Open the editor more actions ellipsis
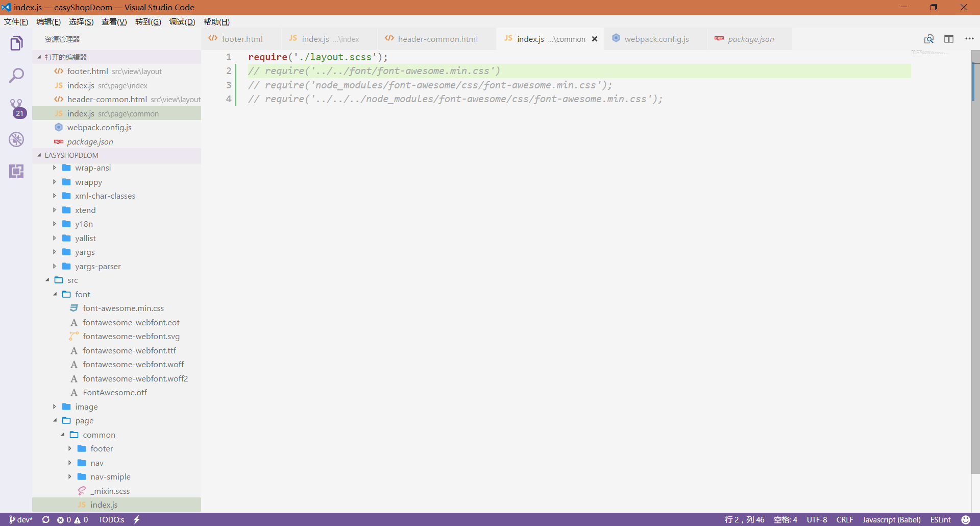Screen dimensions: 980x526 pos(969,39)
